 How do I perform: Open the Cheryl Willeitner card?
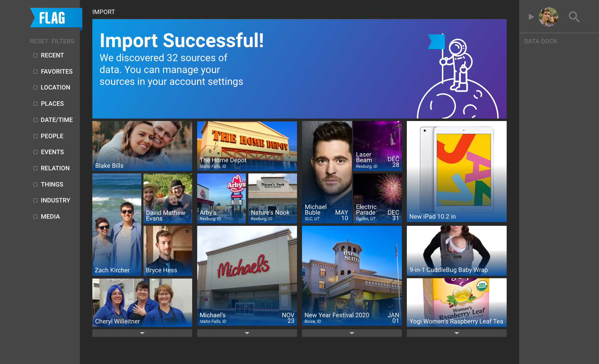point(142,303)
